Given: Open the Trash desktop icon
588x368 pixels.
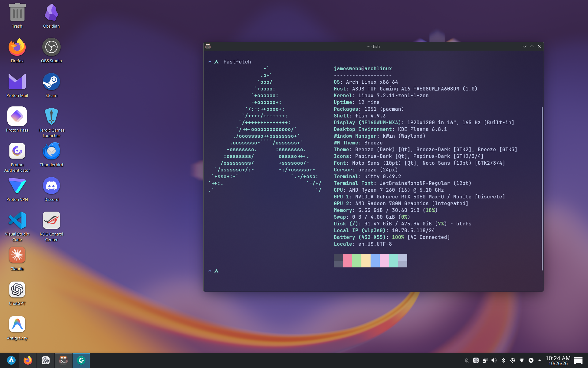Looking at the screenshot, I should point(17,16).
